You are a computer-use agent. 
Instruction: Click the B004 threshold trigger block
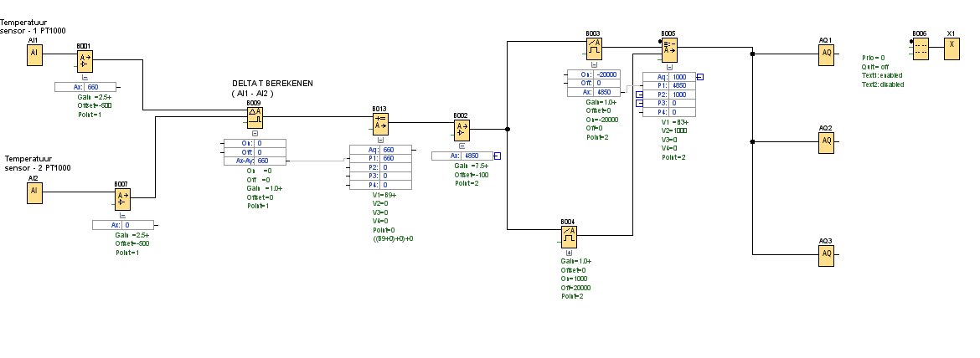tap(569, 238)
